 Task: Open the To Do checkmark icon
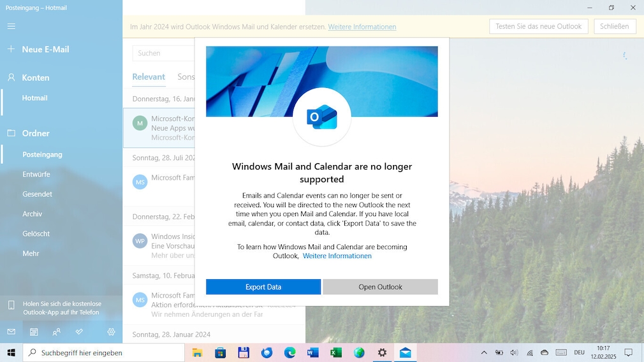tap(79, 332)
